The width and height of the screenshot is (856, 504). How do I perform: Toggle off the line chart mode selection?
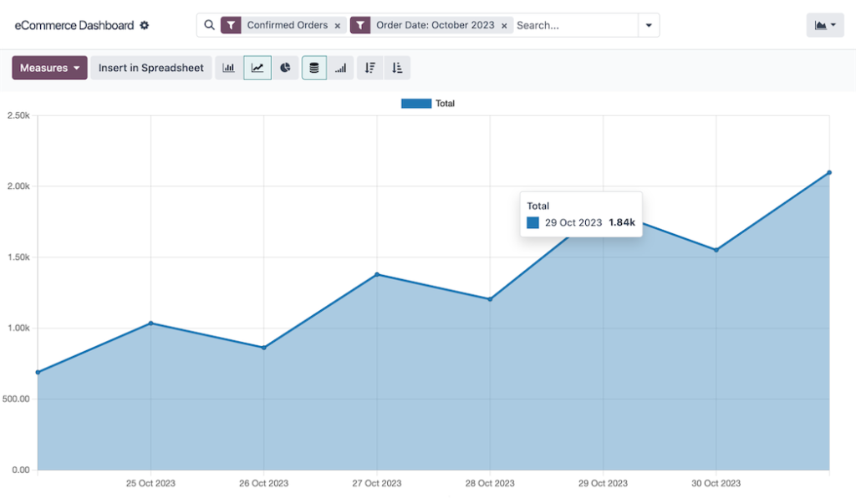click(x=257, y=68)
